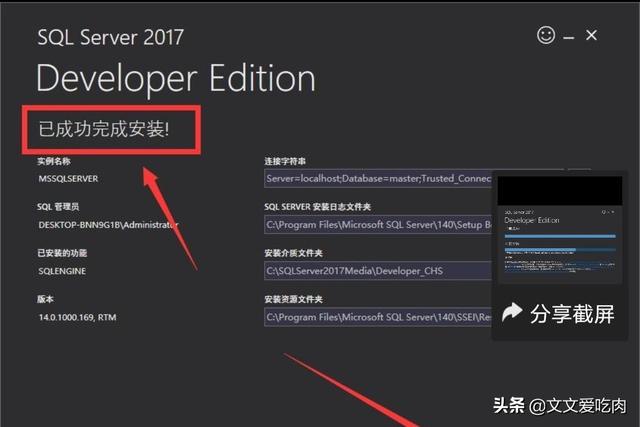
Task: Click the connection string field
Action: point(378,178)
